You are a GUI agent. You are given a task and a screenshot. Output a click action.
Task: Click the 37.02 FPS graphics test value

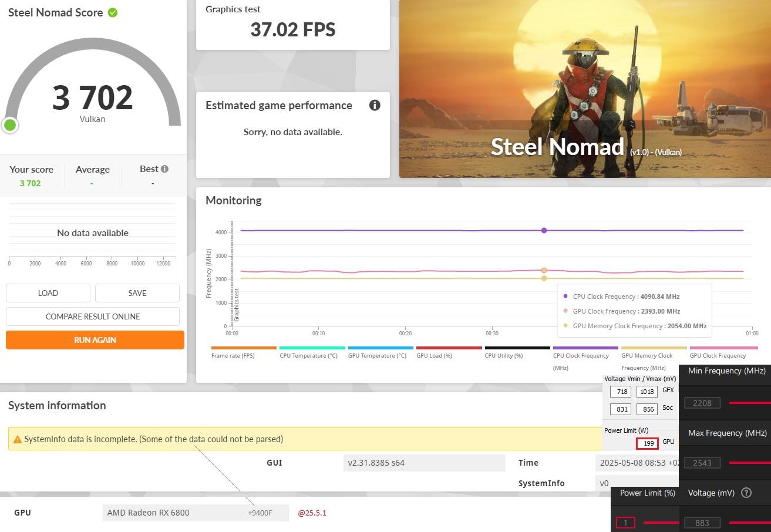(293, 29)
